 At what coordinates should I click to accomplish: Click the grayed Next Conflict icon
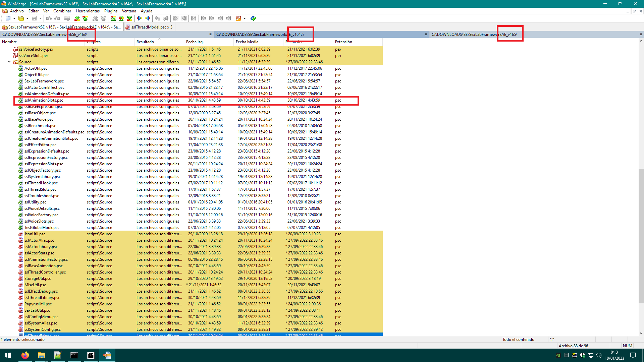[95, 18]
